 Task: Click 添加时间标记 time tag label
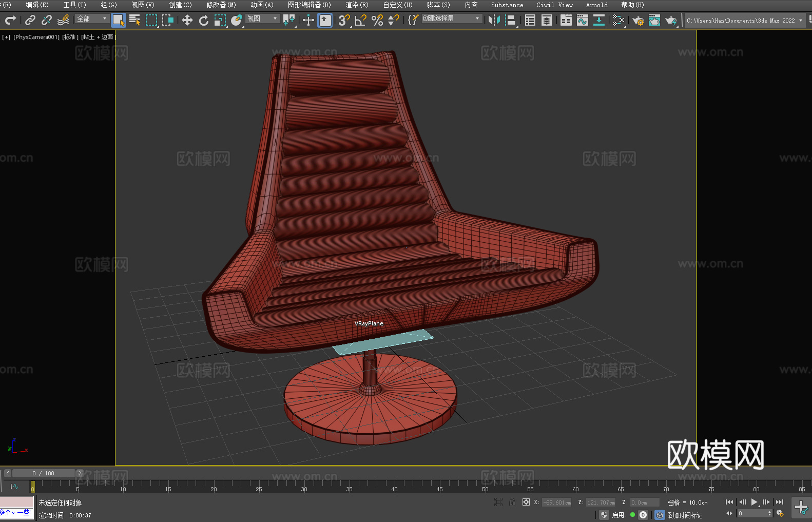[x=685, y=515]
